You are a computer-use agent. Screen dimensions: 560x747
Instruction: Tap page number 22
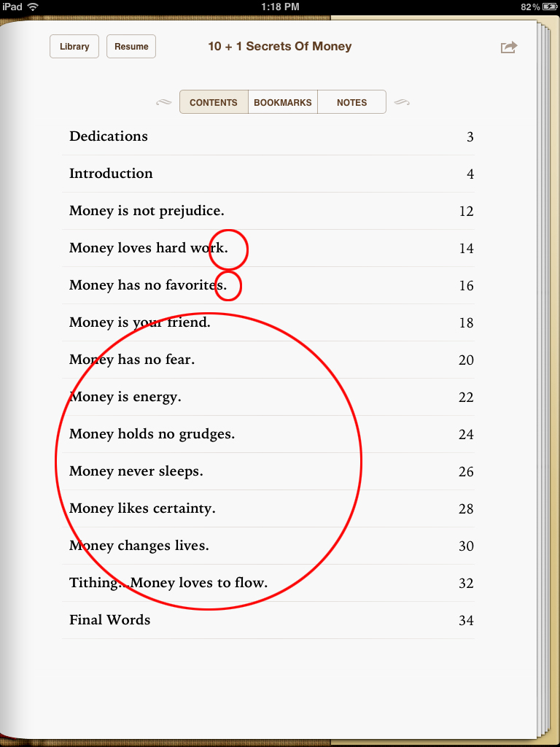pos(466,398)
